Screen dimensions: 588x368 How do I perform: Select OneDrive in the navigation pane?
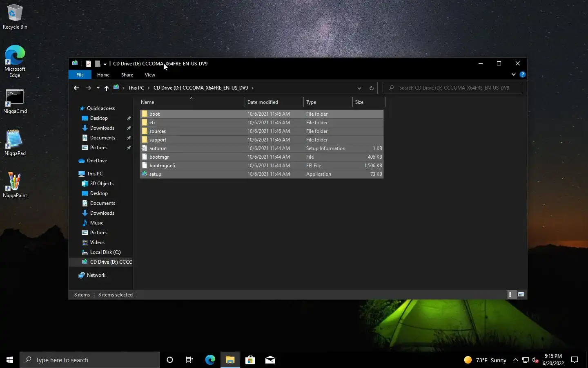(x=97, y=161)
